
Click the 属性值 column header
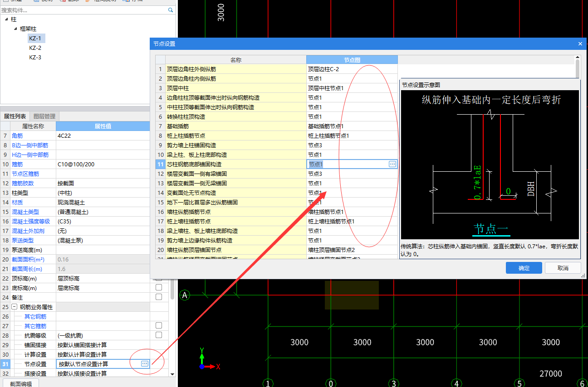point(103,126)
